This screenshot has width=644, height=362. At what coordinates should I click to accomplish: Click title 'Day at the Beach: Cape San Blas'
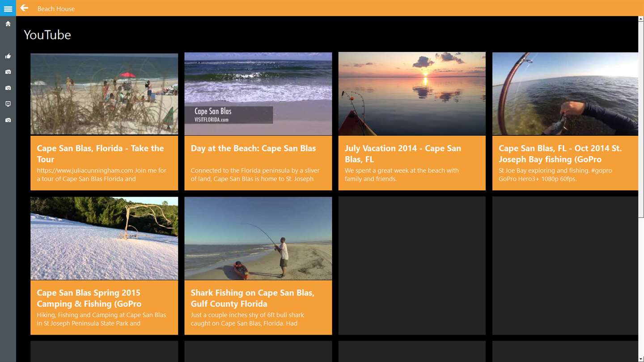[253, 148]
